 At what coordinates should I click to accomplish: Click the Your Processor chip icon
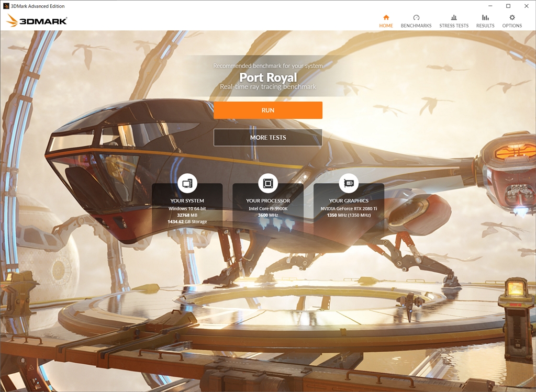tap(268, 183)
